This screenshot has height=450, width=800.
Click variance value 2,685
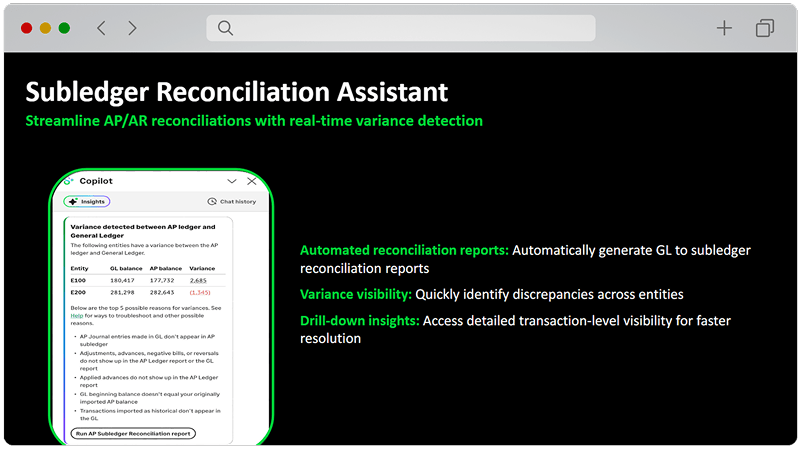coord(198,281)
